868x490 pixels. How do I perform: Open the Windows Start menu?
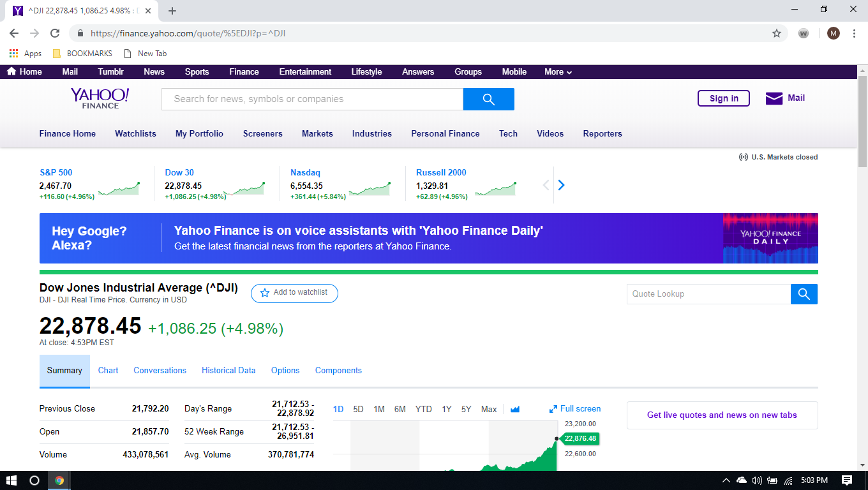tap(11, 480)
